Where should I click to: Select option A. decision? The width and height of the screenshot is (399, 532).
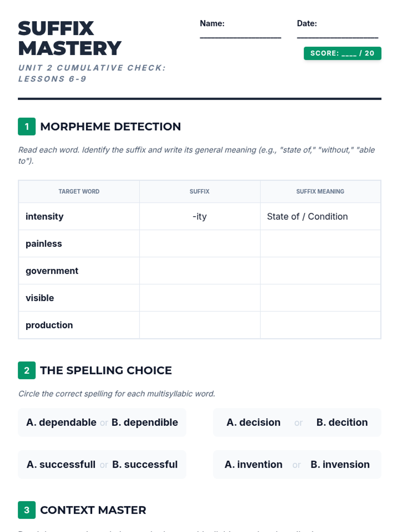(x=253, y=422)
